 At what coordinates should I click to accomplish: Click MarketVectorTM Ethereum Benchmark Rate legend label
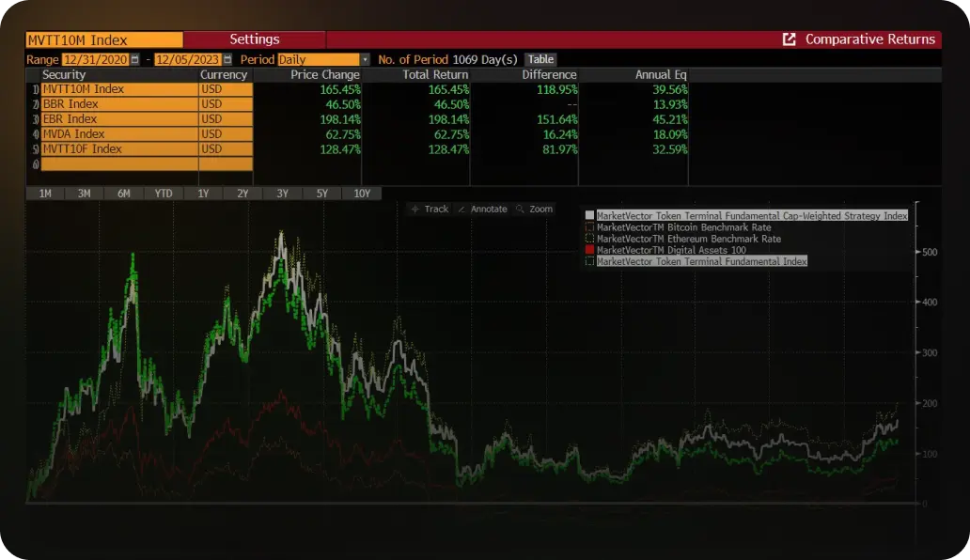[689, 239]
